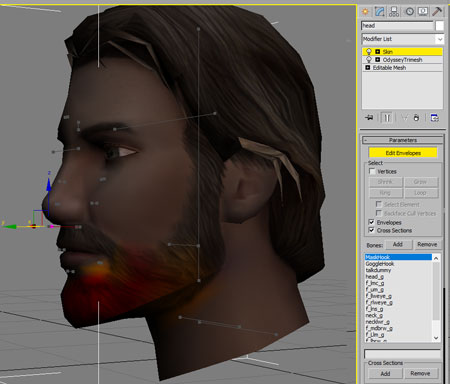Select the OdysseyTrimesh modifier
Image resolution: width=450 pixels, height=384 pixels.
402,60
